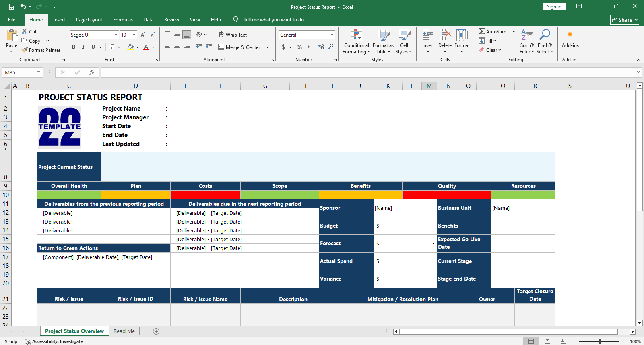The width and height of the screenshot is (644, 345).
Task: Click the Insert Function fx icon
Action: coord(92,72)
